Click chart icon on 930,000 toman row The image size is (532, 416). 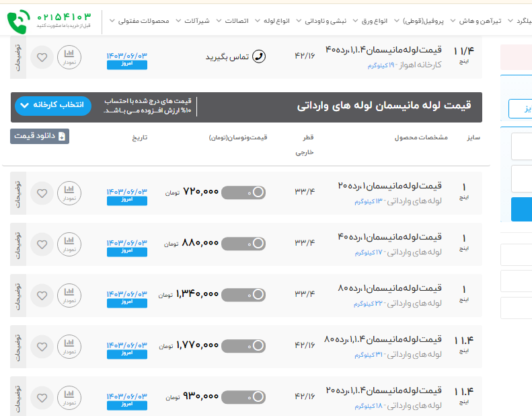(69, 397)
